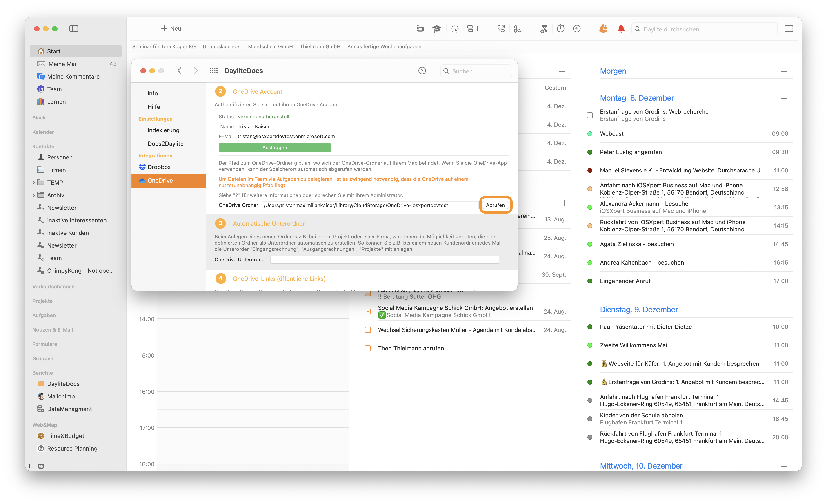
Task: Click the hourglass add-time icon
Action: 544,29
